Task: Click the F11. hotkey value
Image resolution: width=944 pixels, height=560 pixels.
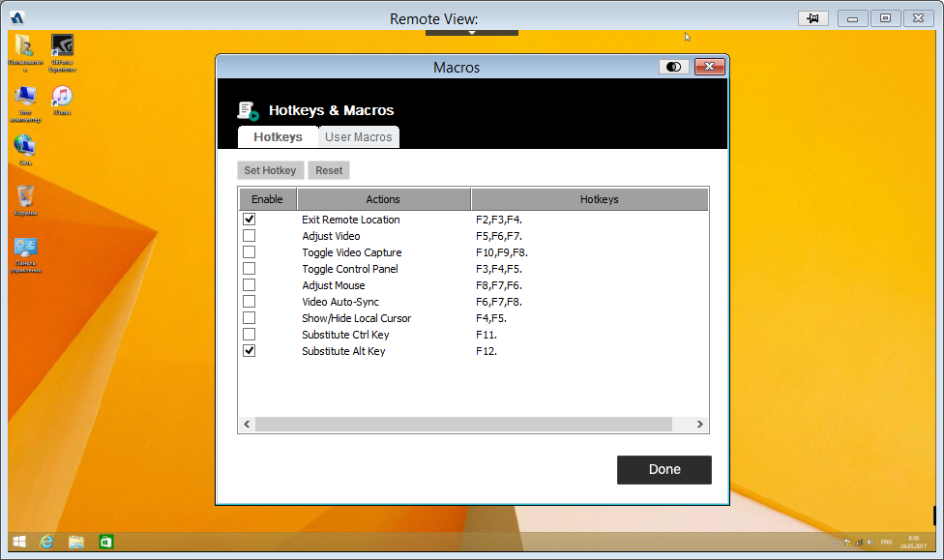Action: (x=487, y=335)
